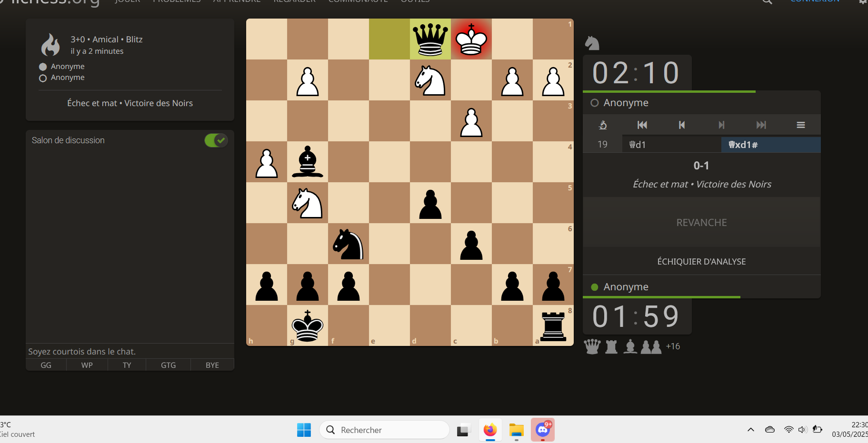Select the black rook on a8
868x443 pixels.
click(553, 325)
